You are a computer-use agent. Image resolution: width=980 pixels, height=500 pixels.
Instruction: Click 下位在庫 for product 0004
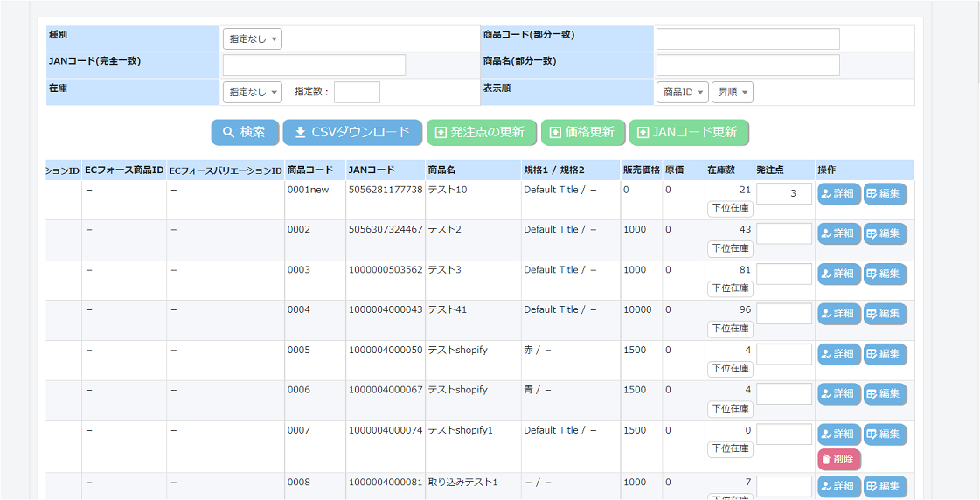pos(730,329)
